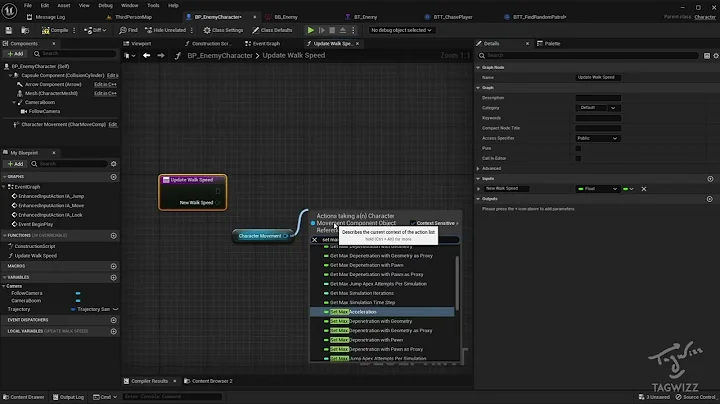720x404 pixels.
Task: Select the Character Movement component
Action: (63, 124)
